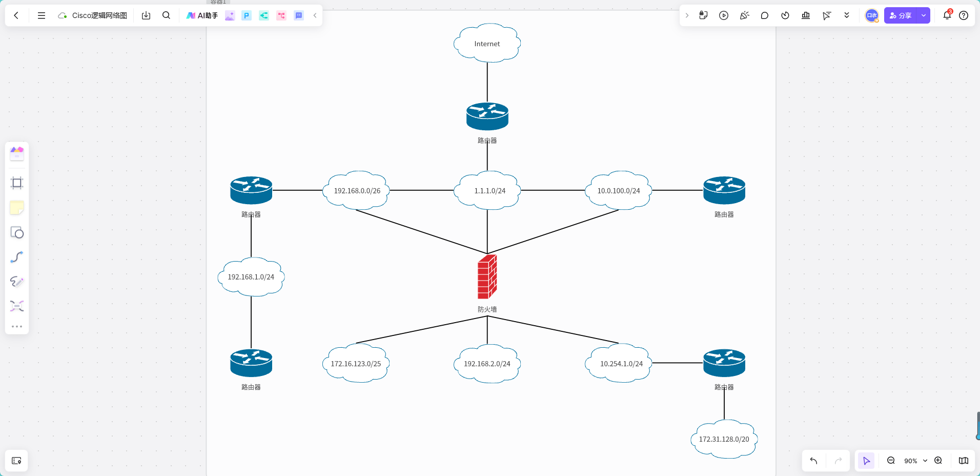980x476 pixels.
Task: Collapse the AI toolbar chevron
Action: point(315,15)
